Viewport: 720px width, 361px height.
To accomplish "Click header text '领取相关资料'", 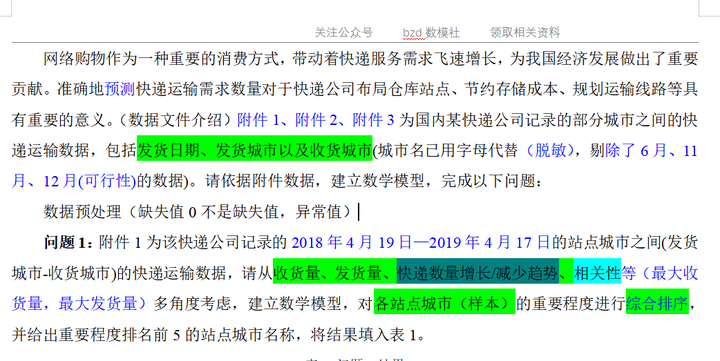I will 525,33.
